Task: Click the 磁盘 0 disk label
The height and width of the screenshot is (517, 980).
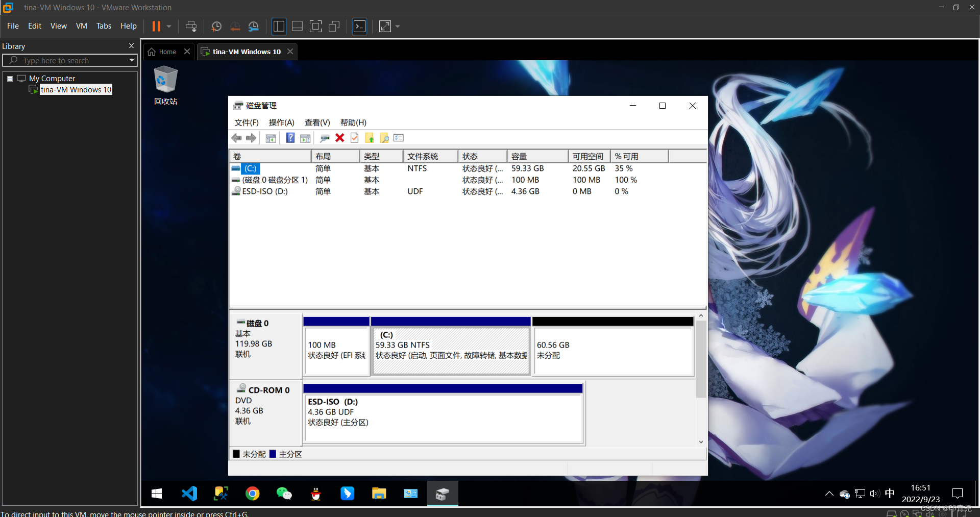Action: (x=257, y=324)
